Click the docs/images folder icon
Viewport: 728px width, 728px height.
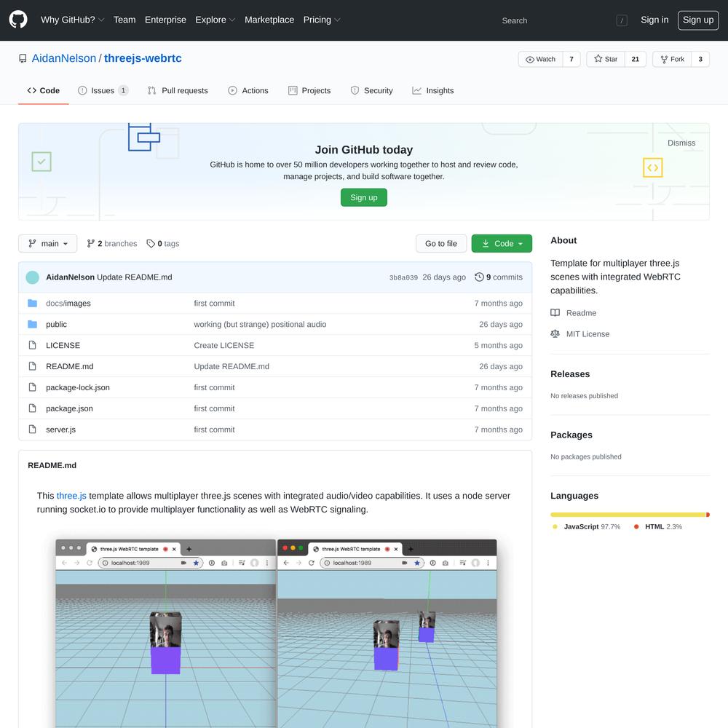tap(33, 303)
